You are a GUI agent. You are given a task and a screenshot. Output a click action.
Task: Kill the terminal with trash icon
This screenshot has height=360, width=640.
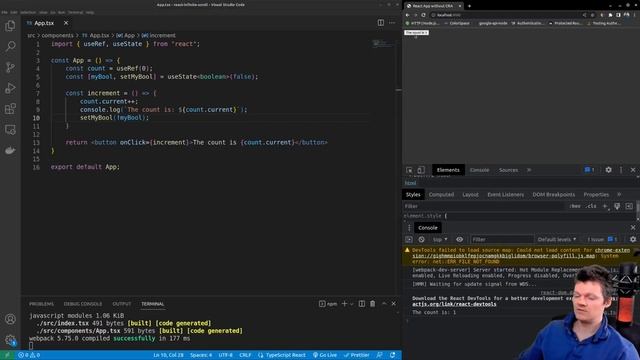[372, 304]
